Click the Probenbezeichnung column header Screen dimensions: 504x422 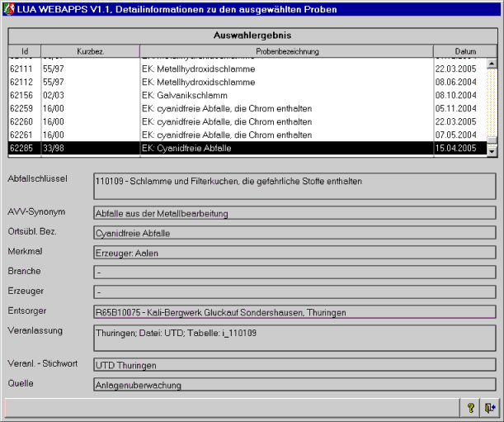pyautogui.click(x=286, y=51)
